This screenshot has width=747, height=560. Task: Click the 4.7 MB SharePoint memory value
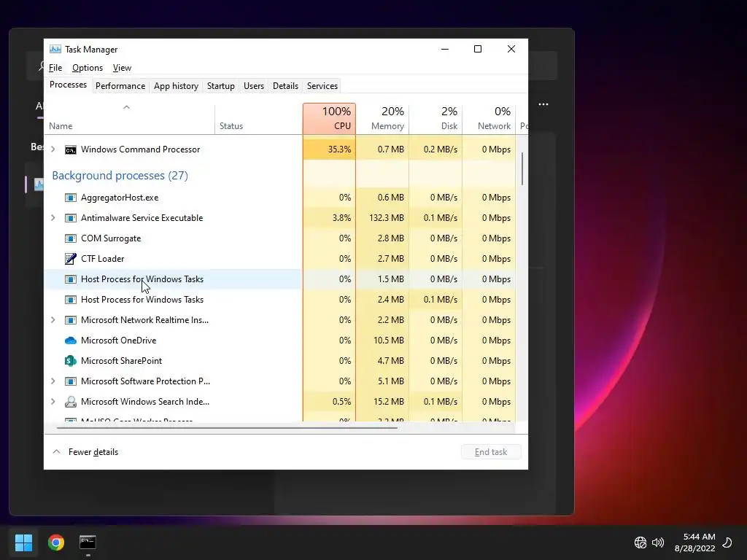(x=391, y=361)
